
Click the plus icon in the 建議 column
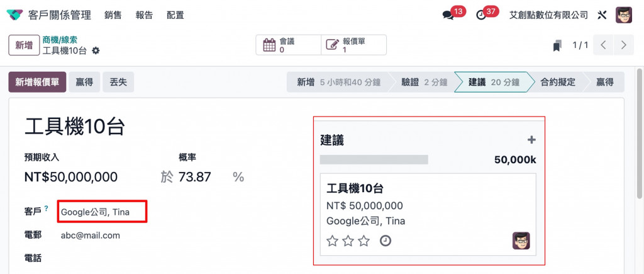point(531,140)
